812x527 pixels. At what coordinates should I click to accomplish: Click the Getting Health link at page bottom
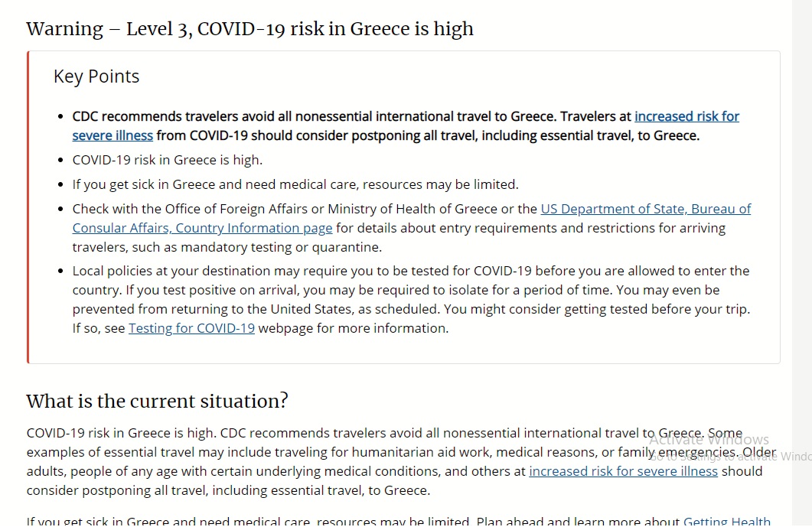coord(726,521)
